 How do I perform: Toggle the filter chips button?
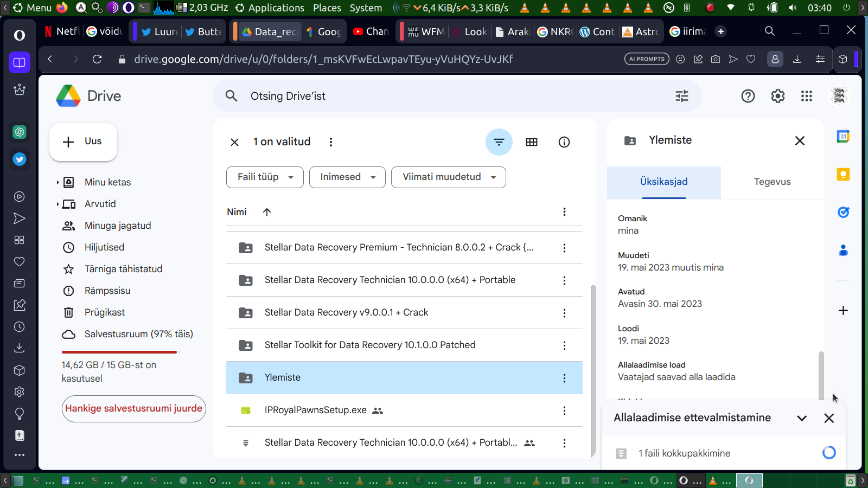[x=499, y=142]
